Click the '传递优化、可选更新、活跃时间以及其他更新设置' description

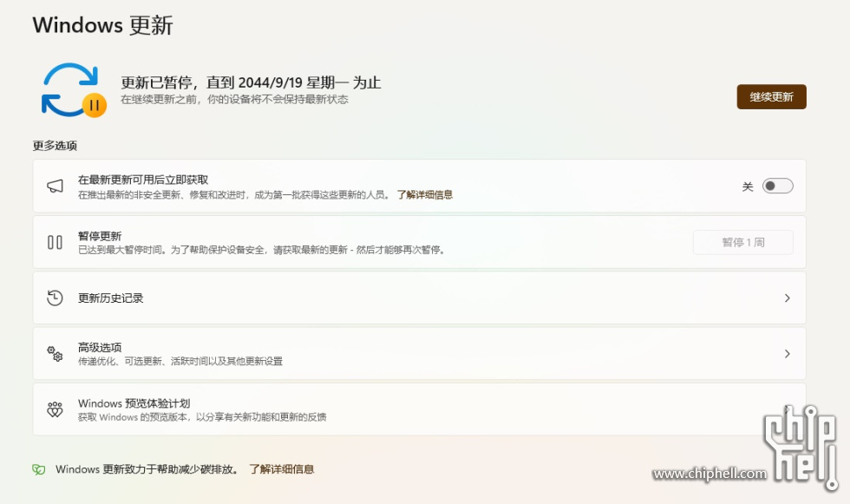point(180,361)
